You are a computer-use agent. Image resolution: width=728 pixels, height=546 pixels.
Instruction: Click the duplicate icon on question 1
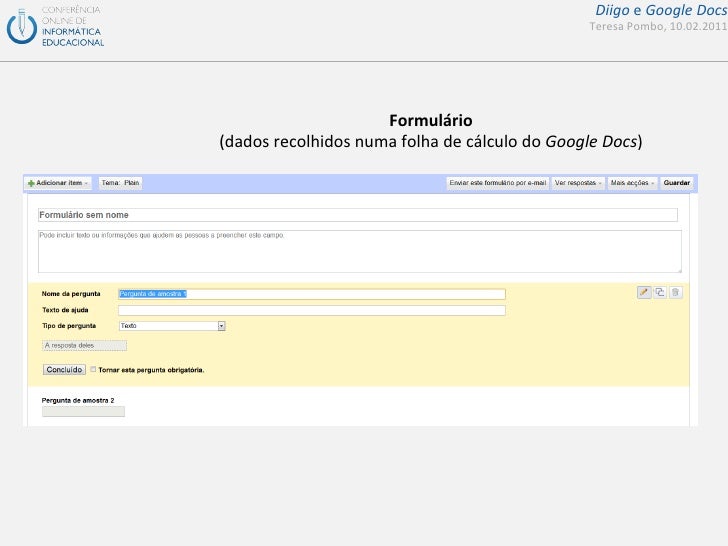click(660, 292)
